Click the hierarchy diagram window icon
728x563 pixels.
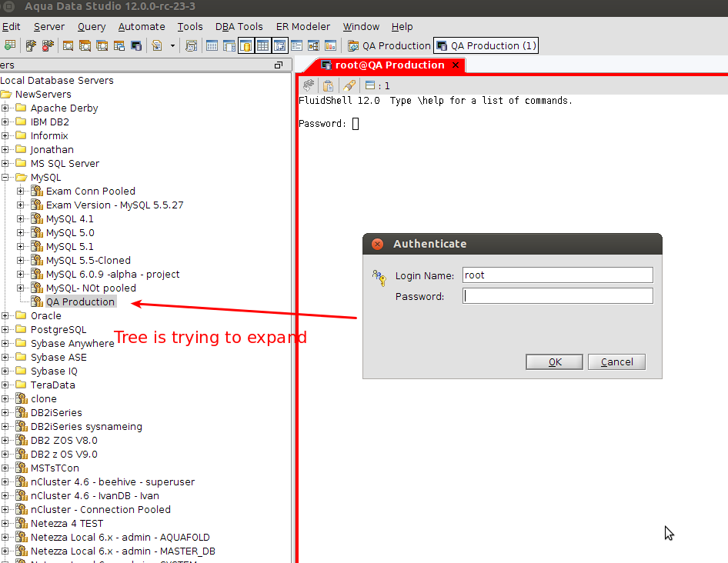point(314,45)
